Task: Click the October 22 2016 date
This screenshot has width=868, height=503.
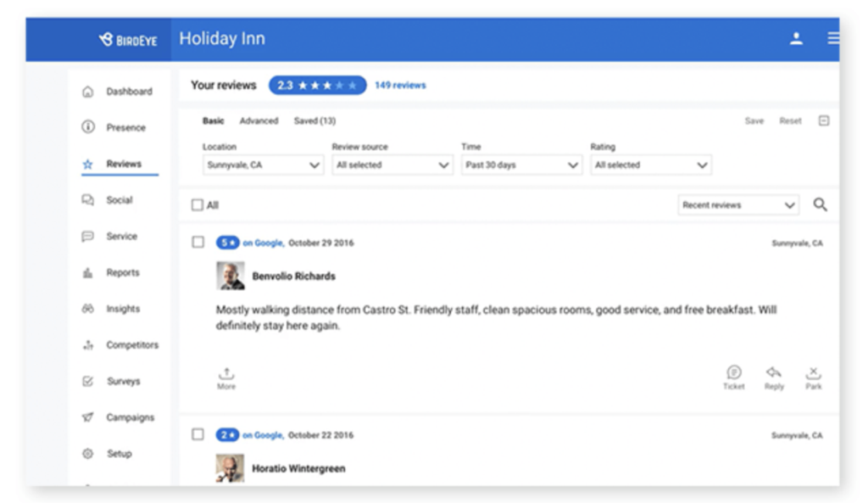Action: [x=321, y=435]
